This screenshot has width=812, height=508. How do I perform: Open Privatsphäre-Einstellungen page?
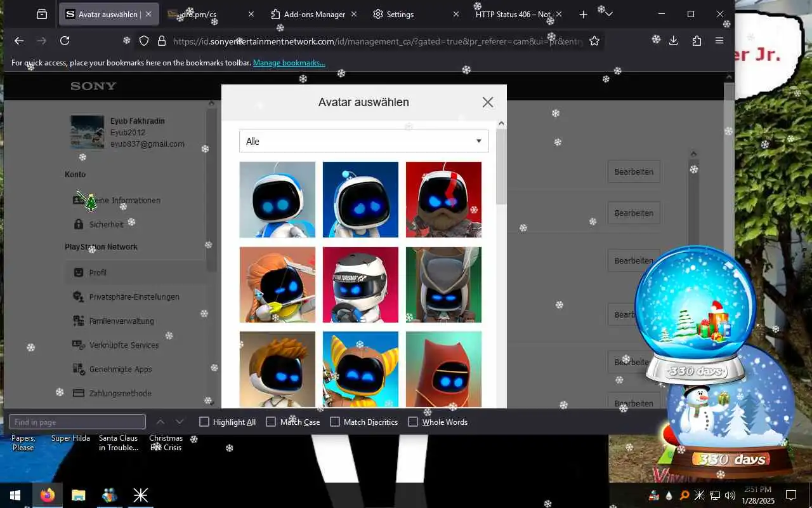[134, 297]
